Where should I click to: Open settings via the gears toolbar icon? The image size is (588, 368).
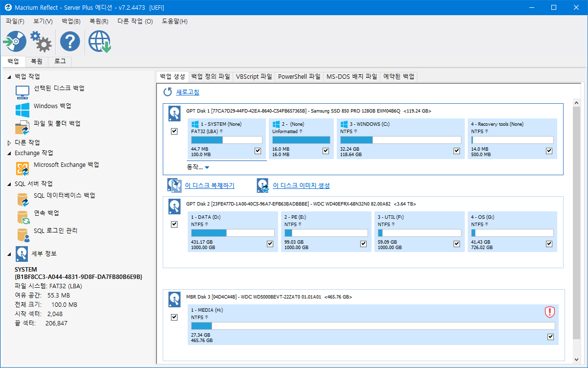41,42
